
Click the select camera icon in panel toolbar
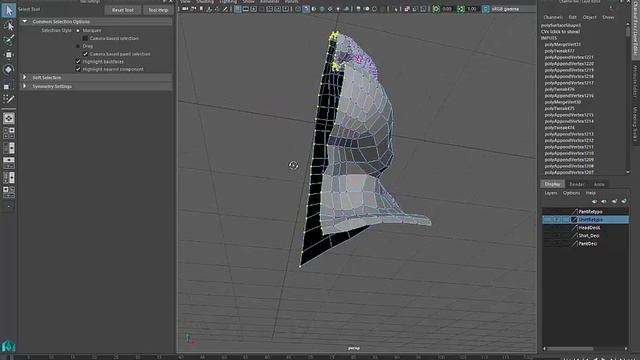(x=185, y=9)
